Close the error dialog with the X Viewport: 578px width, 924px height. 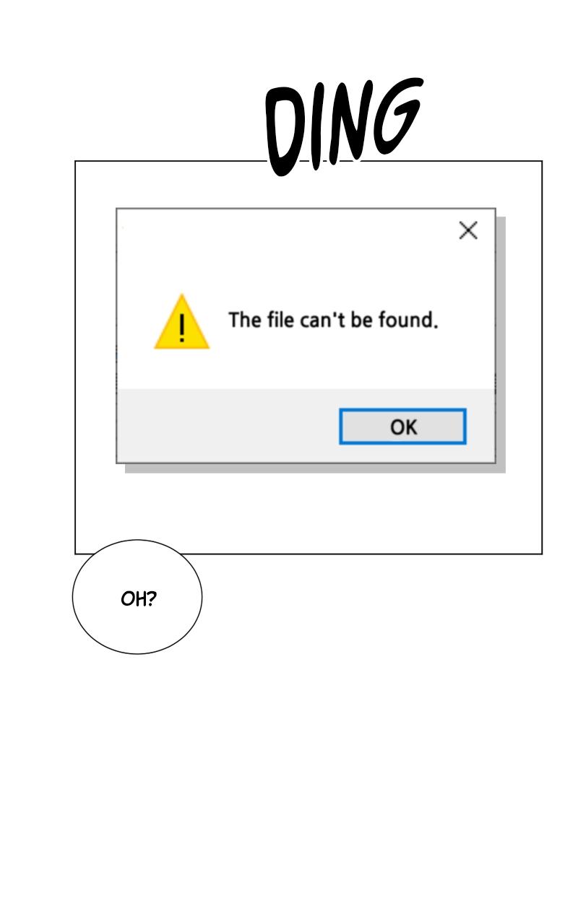click(x=468, y=230)
